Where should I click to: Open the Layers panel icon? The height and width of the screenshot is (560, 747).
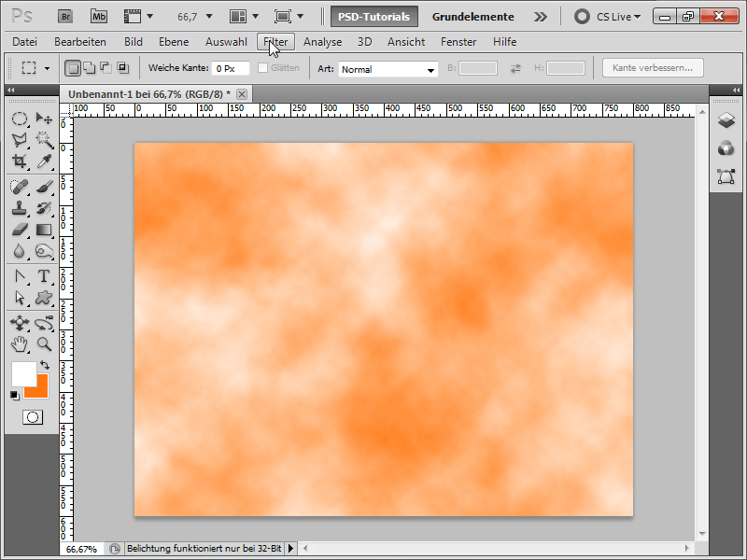[726, 120]
